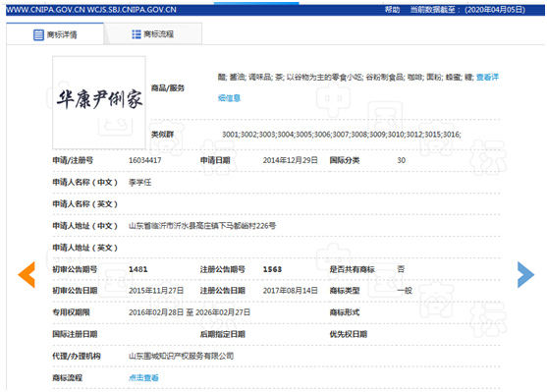Click the trademark details tab icon
Viewport: 547px width, 392px height.
point(38,34)
